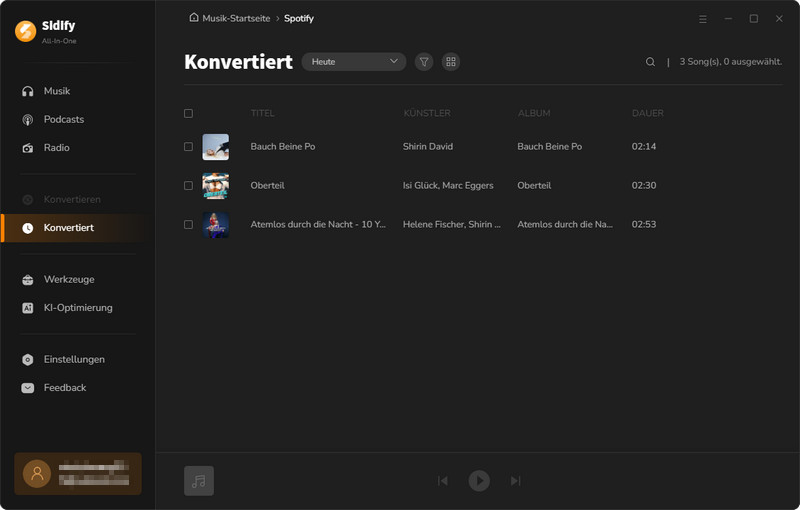Screen dimensions: 800x510
Task: Close the Sidify window
Action: 779,19
